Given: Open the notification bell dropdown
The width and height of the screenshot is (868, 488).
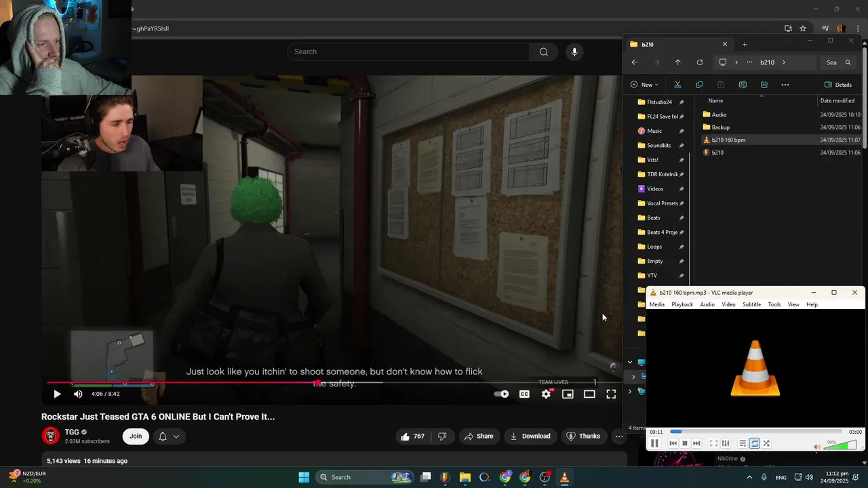Looking at the screenshot, I should click(x=169, y=436).
